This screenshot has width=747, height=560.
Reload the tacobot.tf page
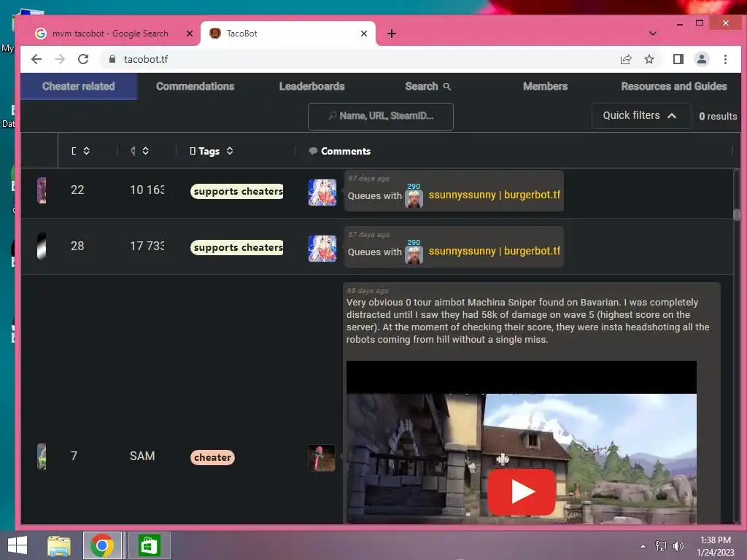[83, 59]
